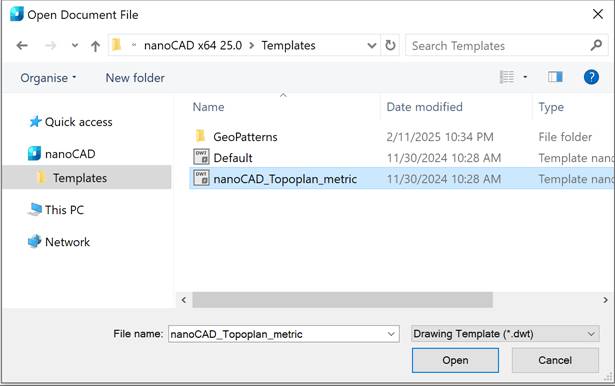The image size is (615, 386).
Task: Open the Organise menu
Action: tap(48, 78)
